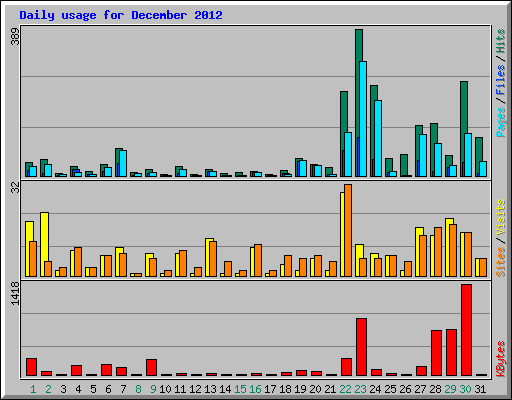Click the Sites legend label

[x=500, y=262]
